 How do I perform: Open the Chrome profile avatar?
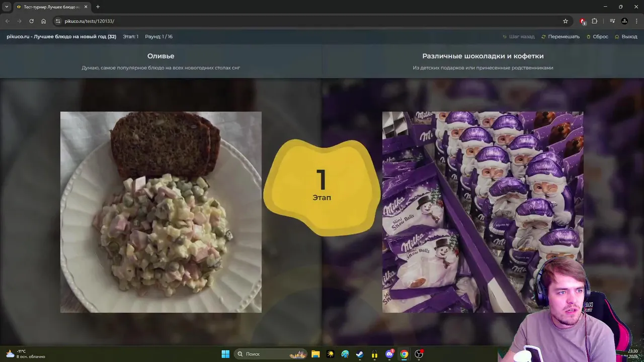[624, 21]
